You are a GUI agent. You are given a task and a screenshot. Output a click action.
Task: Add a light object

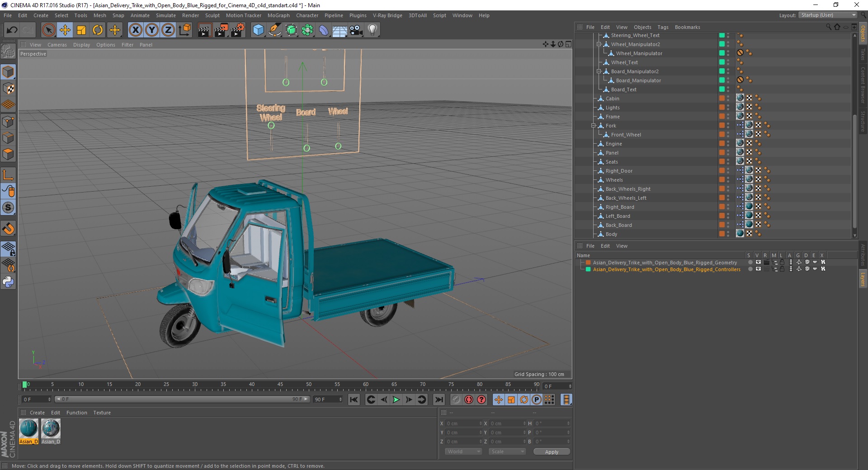click(x=373, y=30)
